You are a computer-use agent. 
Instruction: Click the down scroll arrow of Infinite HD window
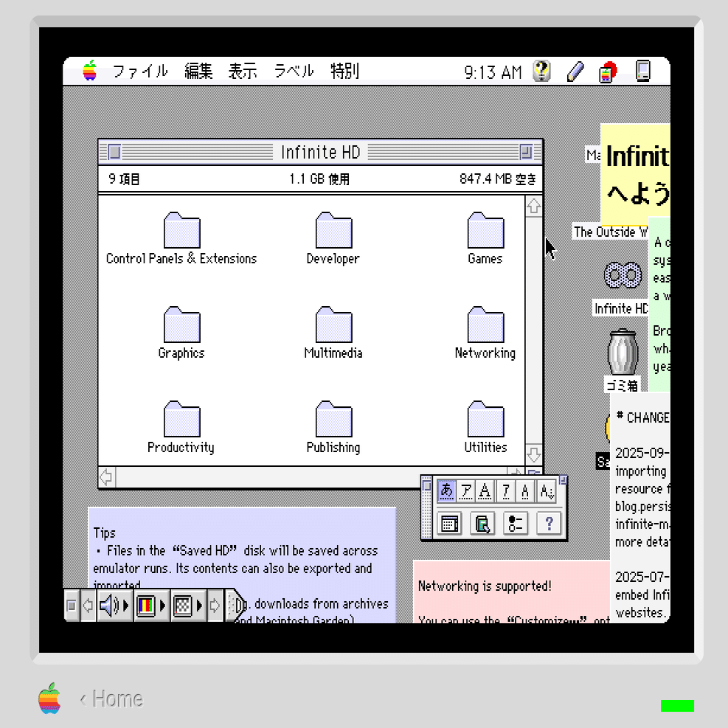coord(533,454)
